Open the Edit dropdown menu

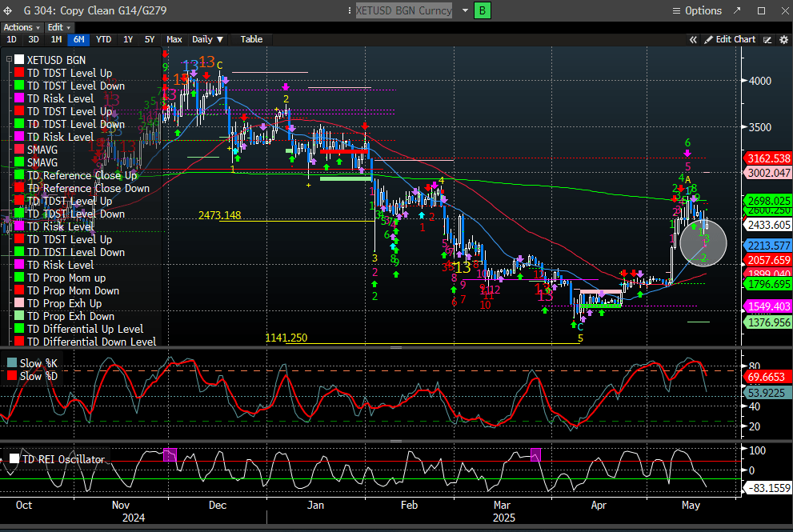tap(58, 27)
